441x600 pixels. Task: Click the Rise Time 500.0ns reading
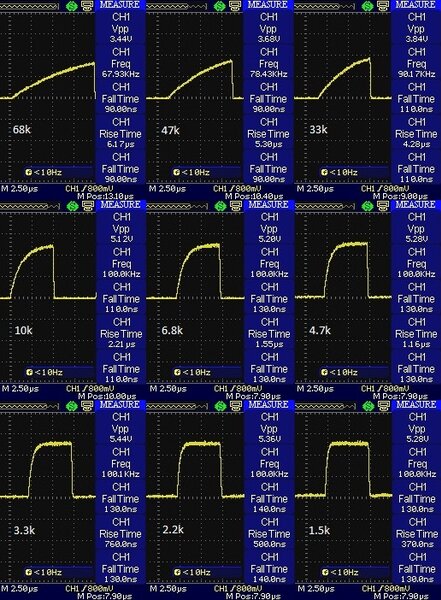coord(269,544)
